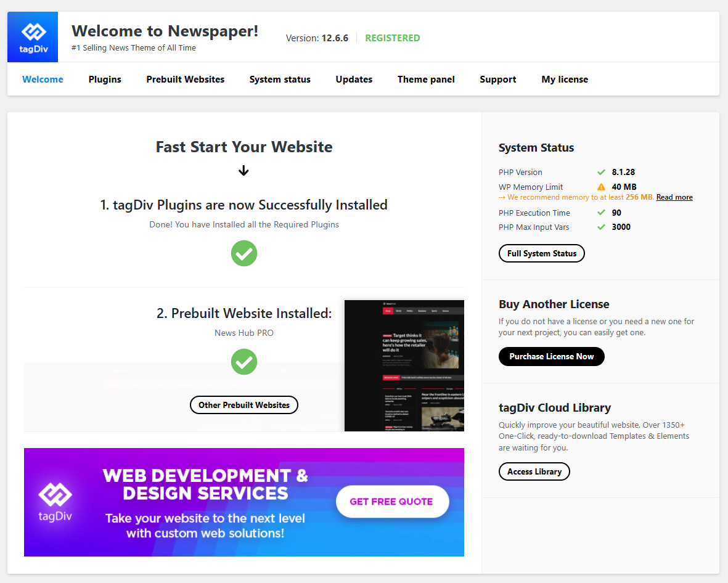Click the tagDiv Cloud Library heading

pos(555,408)
